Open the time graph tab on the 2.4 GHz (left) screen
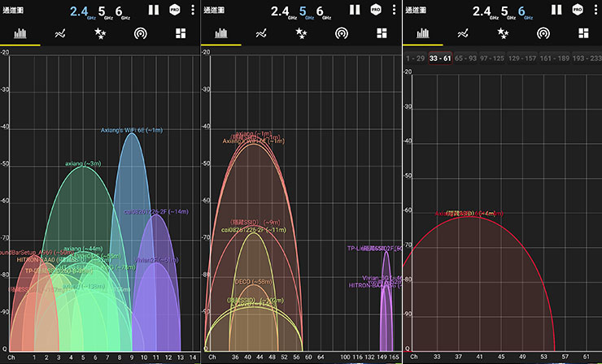The image size is (602, 364). (x=60, y=33)
